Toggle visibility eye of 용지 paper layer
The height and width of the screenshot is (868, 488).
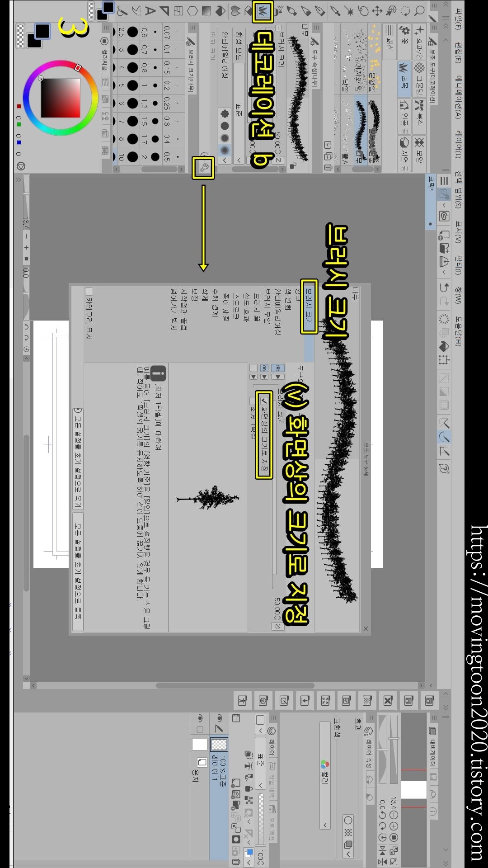coord(200,718)
